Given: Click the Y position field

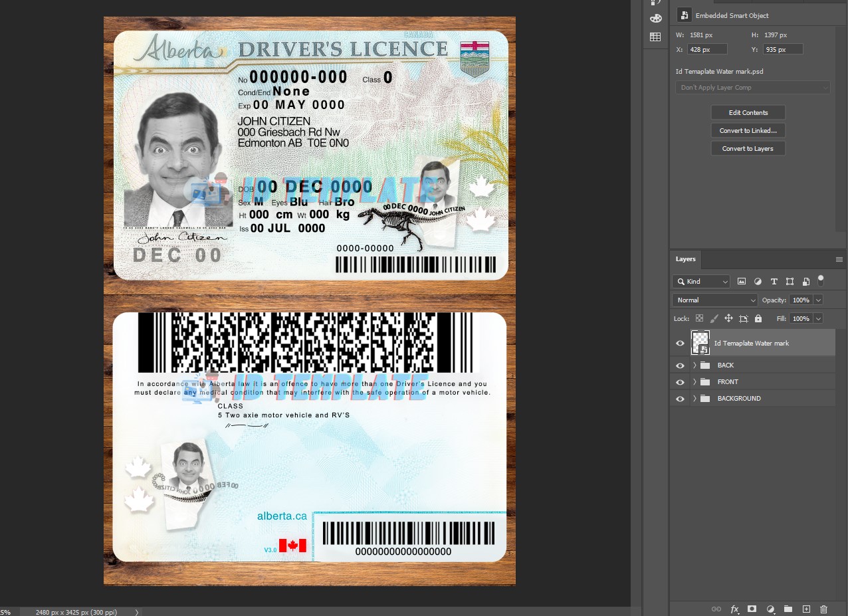Looking at the screenshot, I should pyautogui.click(x=784, y=50).
